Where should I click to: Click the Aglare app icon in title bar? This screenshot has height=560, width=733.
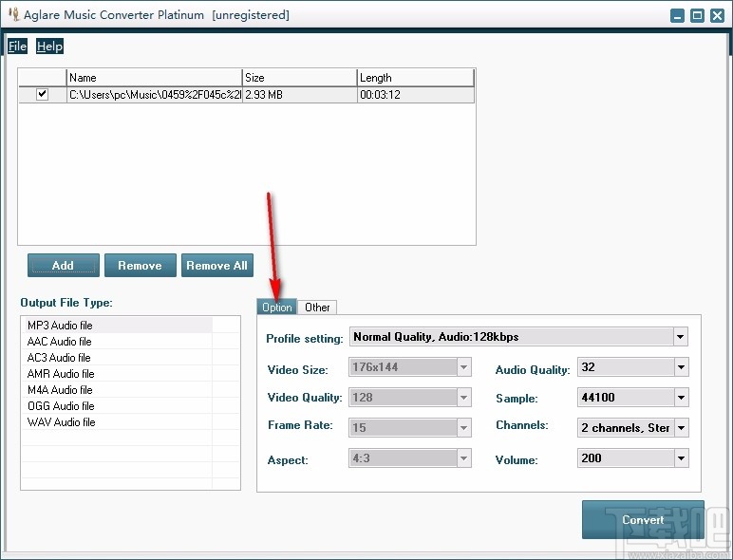tap(13, 14)
